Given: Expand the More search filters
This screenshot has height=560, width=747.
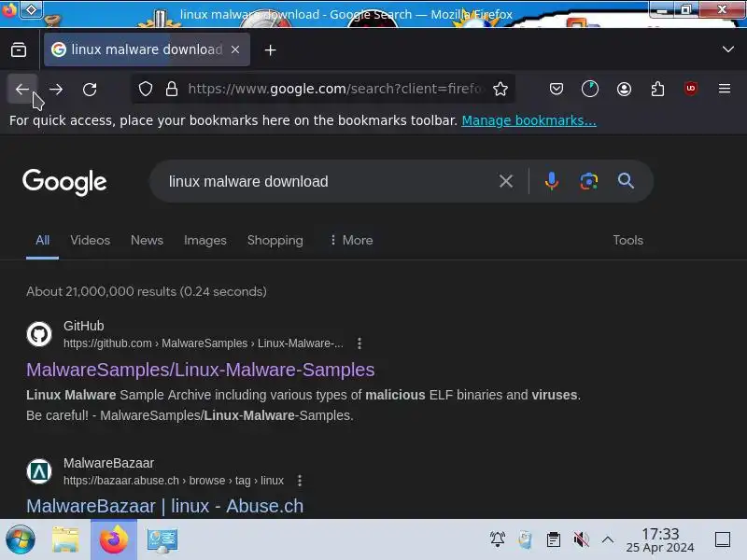Looking at the screenshot, I should 352,240.
